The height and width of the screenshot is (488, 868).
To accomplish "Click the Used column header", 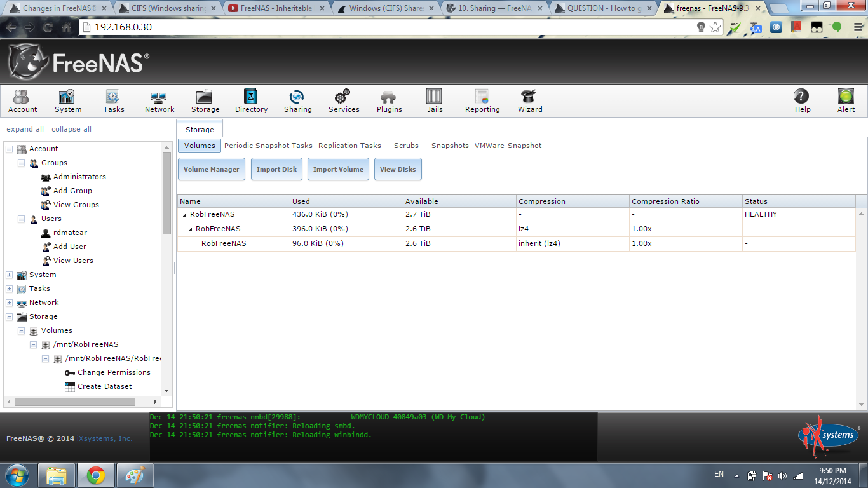I will click(346, 201).
